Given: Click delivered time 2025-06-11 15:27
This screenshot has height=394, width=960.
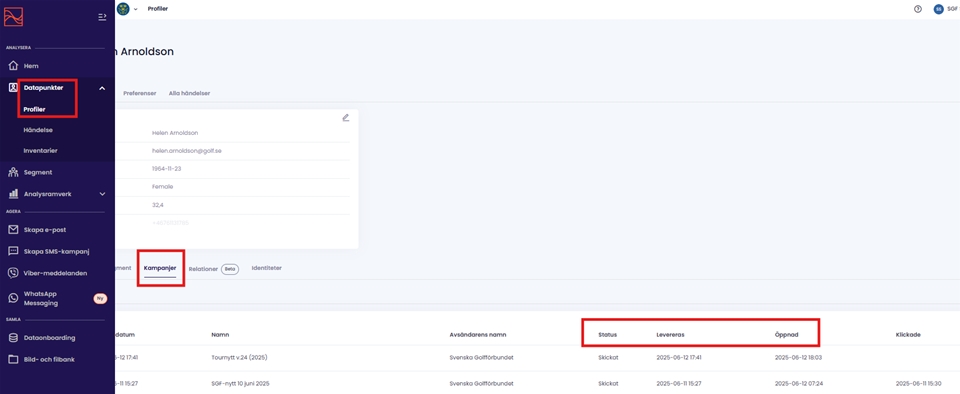Looking at the screenshot, I should tap(679, 384).
